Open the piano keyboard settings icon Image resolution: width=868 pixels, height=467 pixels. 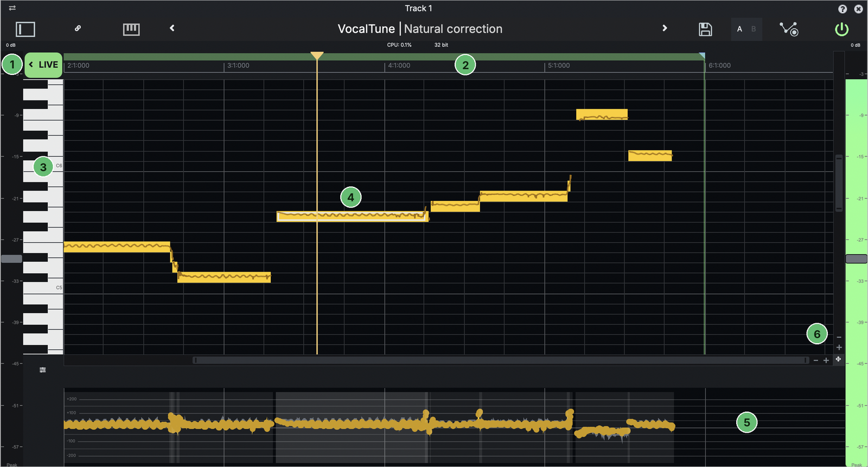(x=131, y=29)
